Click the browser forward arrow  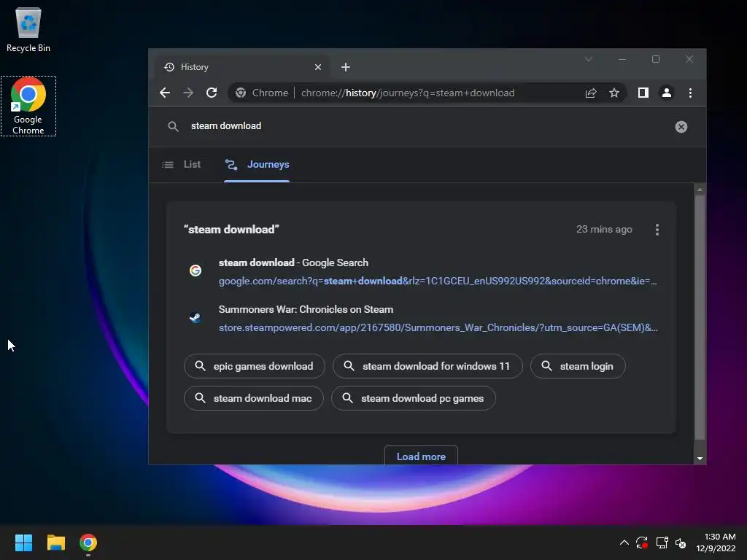(188, 93)
